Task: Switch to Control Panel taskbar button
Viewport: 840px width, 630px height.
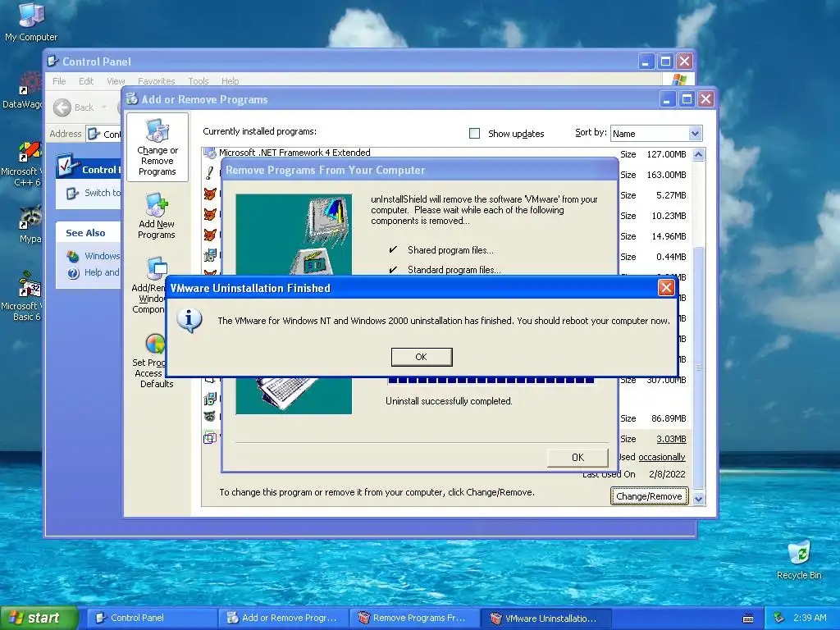Action: click(151, 618)
